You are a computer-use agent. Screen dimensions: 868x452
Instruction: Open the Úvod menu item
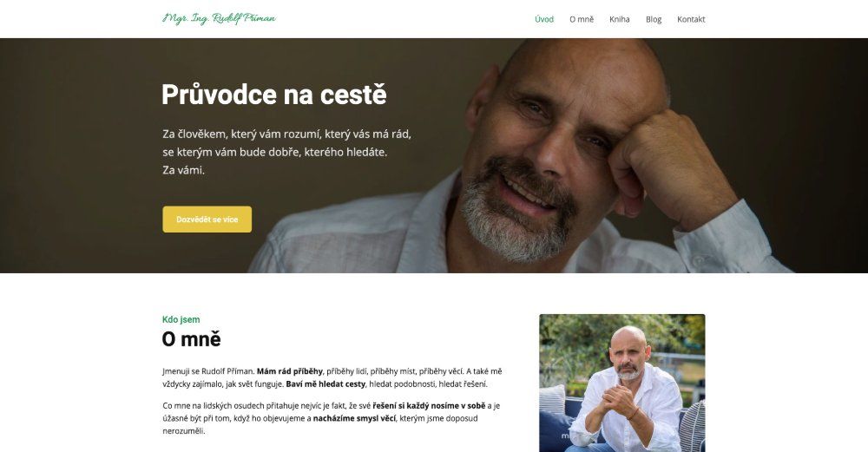(544, 19)
